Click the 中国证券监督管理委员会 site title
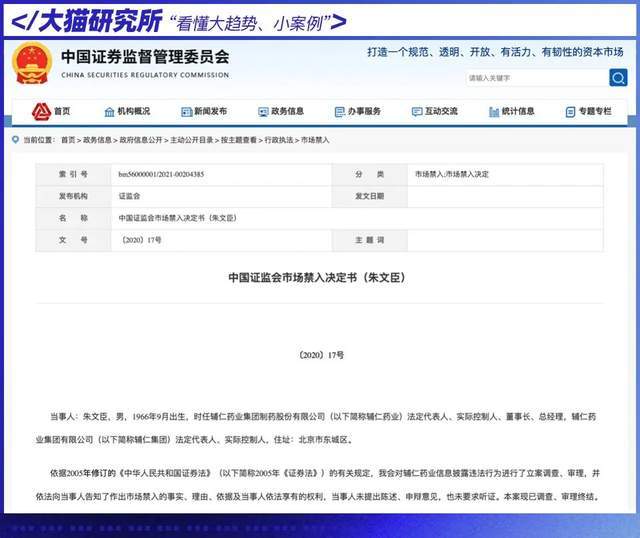This screenshot has width=640, height=538. [145, 57]
